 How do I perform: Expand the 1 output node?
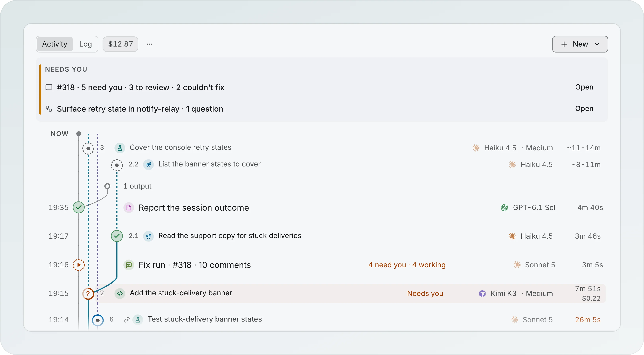(x=107, y=186)
